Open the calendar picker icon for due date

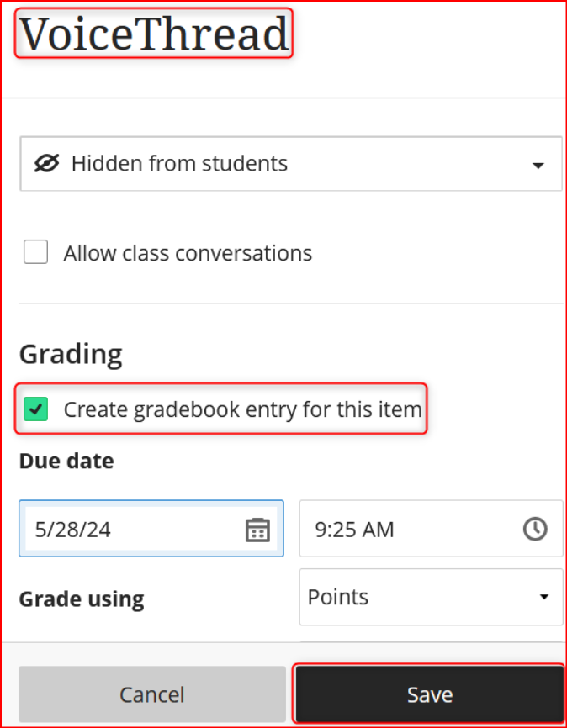tap(257, 530)
